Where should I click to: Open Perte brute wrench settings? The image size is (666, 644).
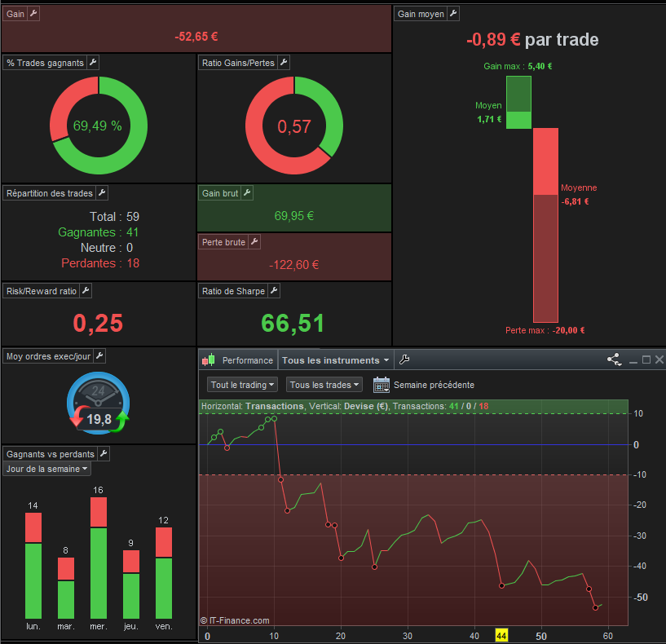[x=254, y=242]
